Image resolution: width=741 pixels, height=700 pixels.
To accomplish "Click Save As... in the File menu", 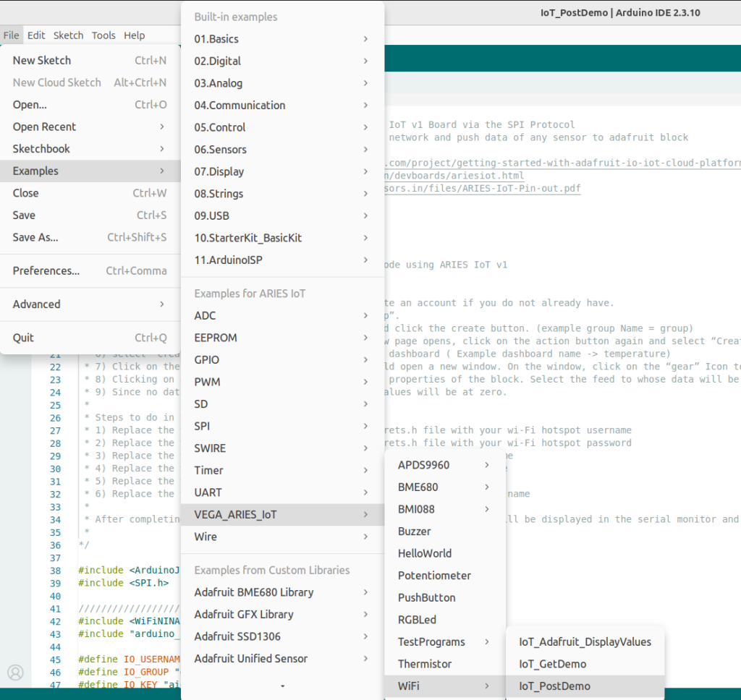I will click(90, 237).
